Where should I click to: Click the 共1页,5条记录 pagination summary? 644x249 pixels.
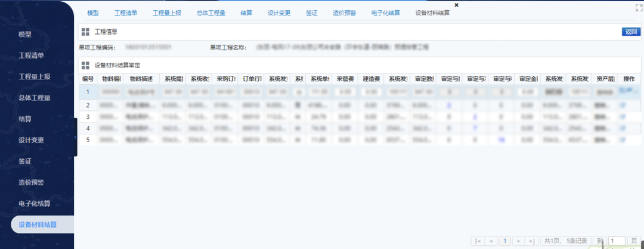(566, 241)
